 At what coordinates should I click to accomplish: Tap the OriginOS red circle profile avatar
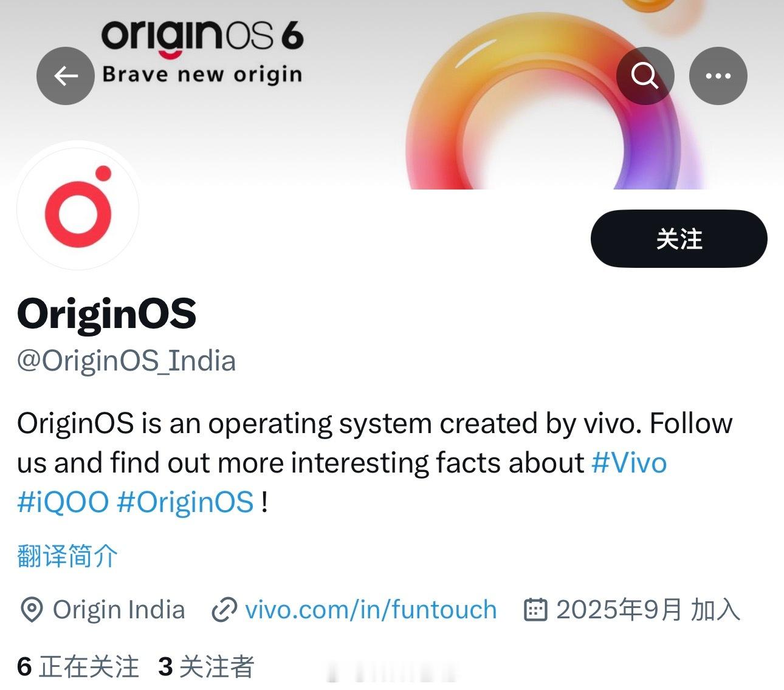(x=78, y=208)
